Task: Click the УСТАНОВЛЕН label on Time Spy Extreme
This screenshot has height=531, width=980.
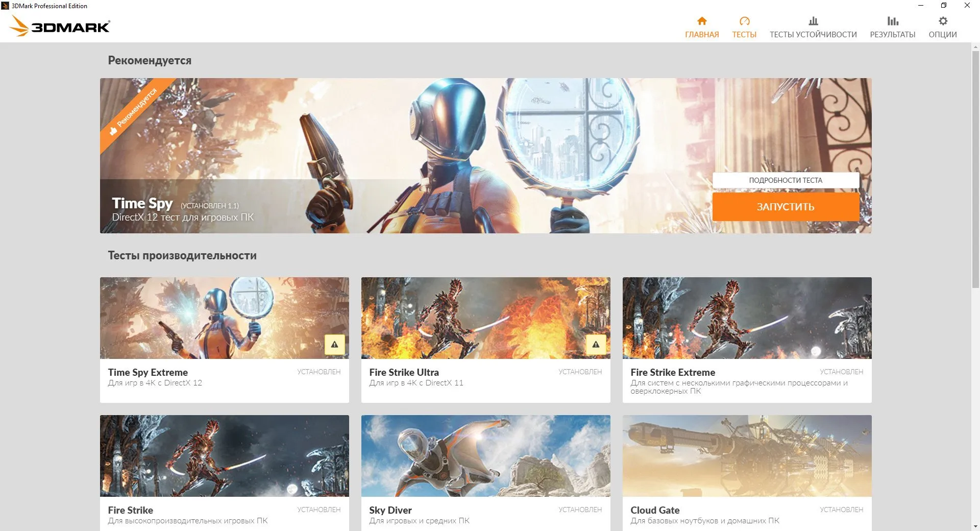Action: (x=319, y=372)
